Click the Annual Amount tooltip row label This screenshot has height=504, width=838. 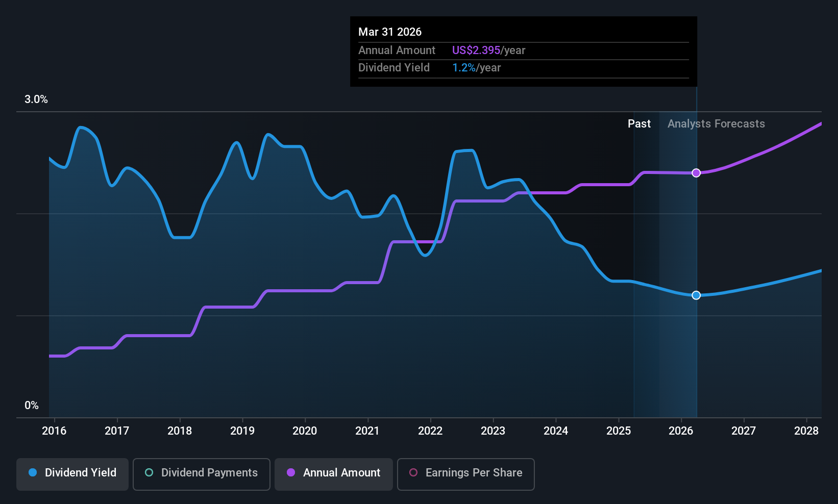point(397,50)
